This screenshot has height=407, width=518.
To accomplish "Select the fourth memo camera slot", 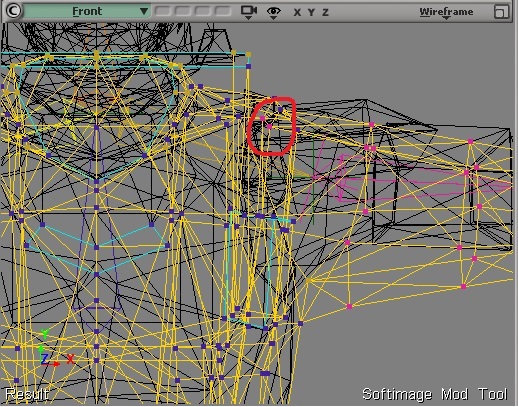I will coord(223,11).
